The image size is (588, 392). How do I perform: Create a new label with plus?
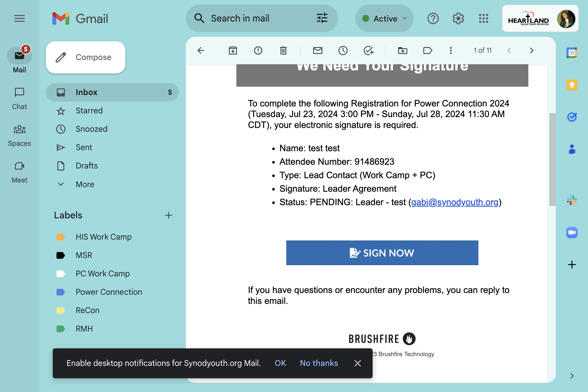(x=169, y=215)
